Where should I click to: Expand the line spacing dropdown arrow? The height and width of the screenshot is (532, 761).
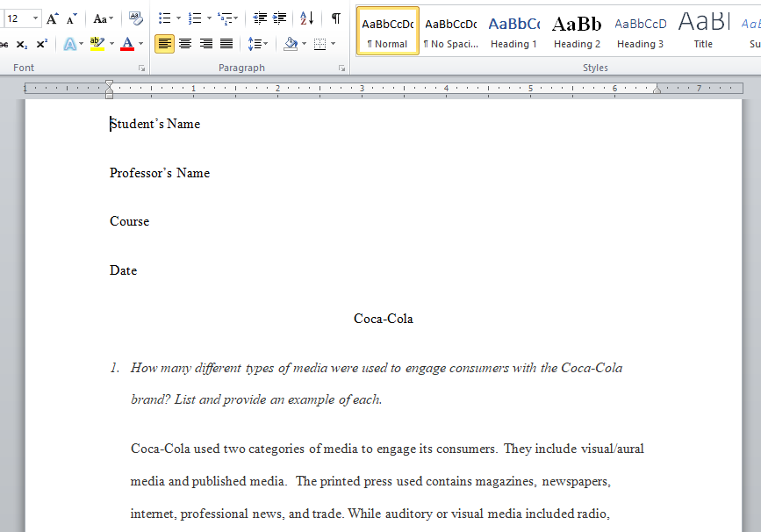[x=265, y=44]
